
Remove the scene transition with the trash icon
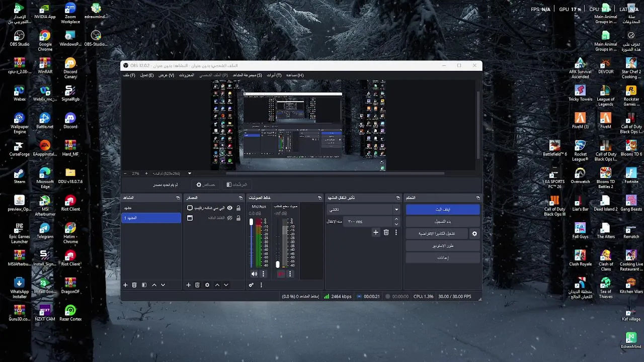tap(386, 232)
